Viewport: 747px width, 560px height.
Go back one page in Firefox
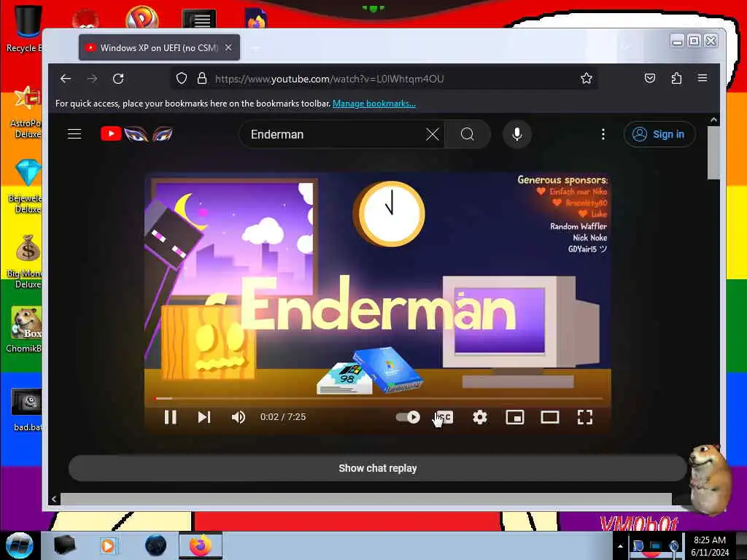(66, 79)
